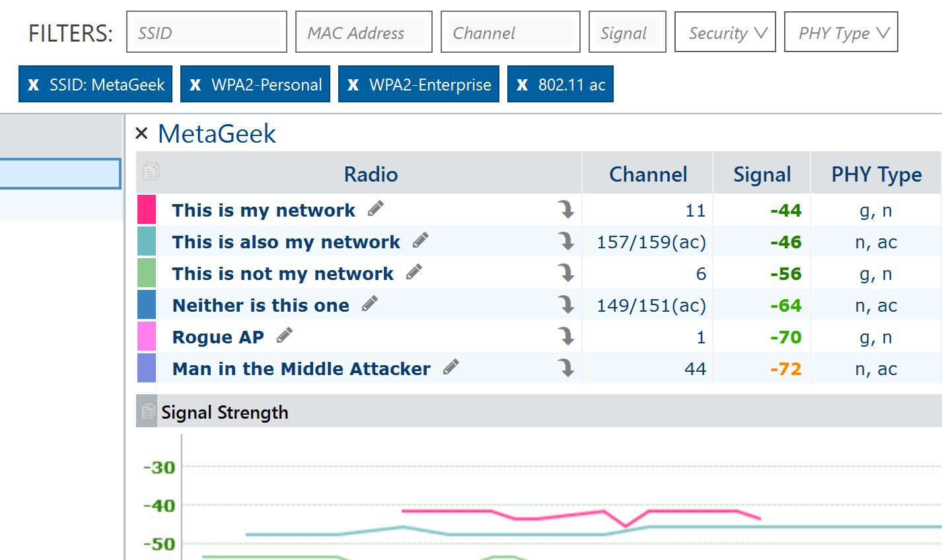
Task: Click green swatch of 'This is not my network'
Action: [x=147, y=273]
